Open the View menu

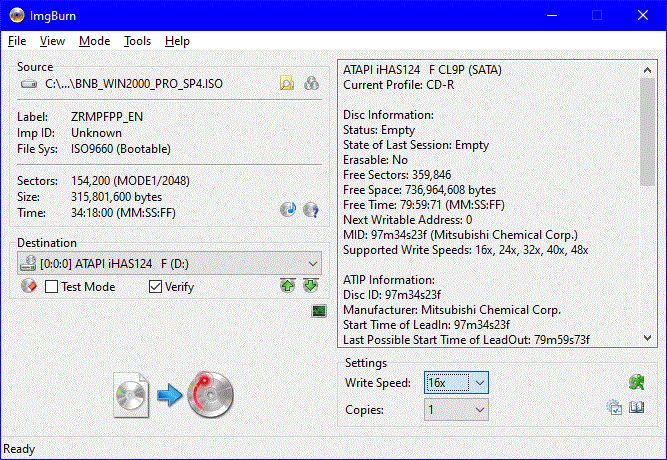(x=52, y=41)
